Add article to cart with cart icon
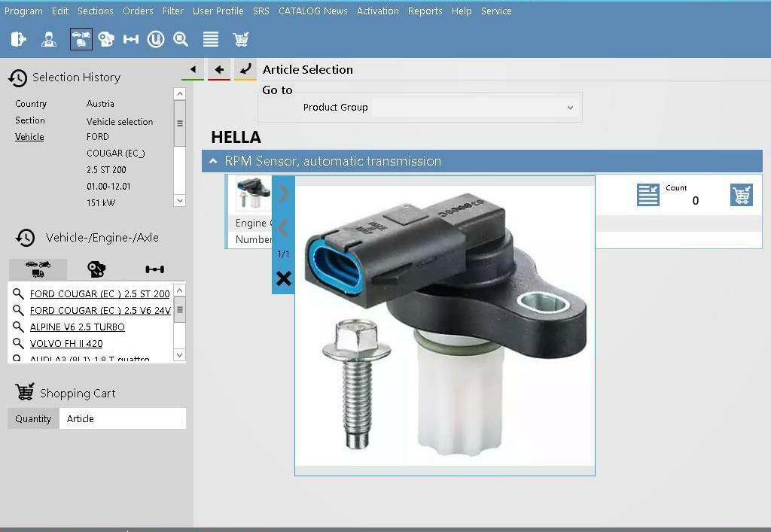This screenshot has height=532, width=771. point(742,195)
